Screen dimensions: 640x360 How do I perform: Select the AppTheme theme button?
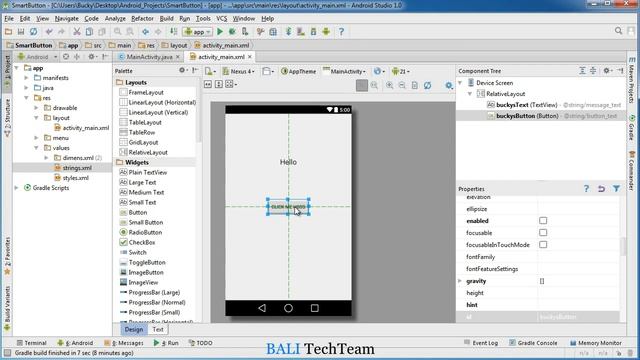[x=298, y=71]
